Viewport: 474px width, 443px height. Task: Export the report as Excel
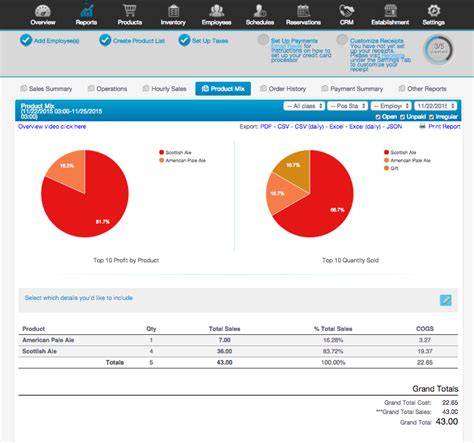click(336, 127)
